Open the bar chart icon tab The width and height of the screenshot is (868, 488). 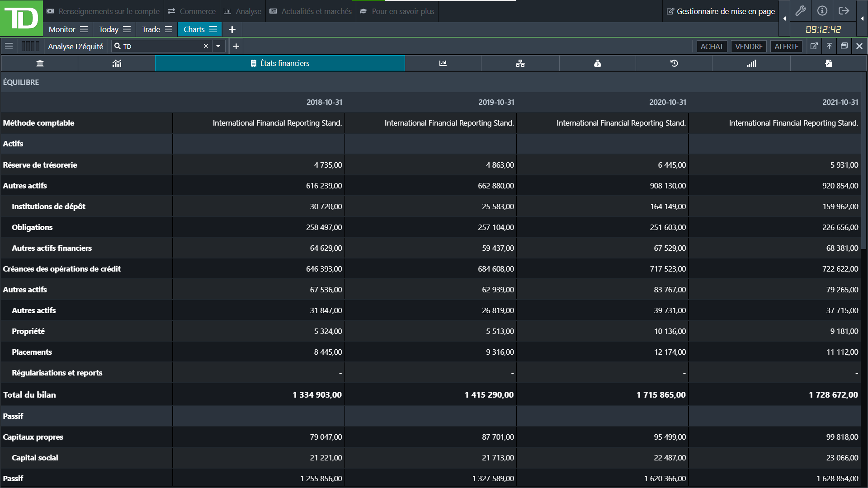tap(443, 63)
